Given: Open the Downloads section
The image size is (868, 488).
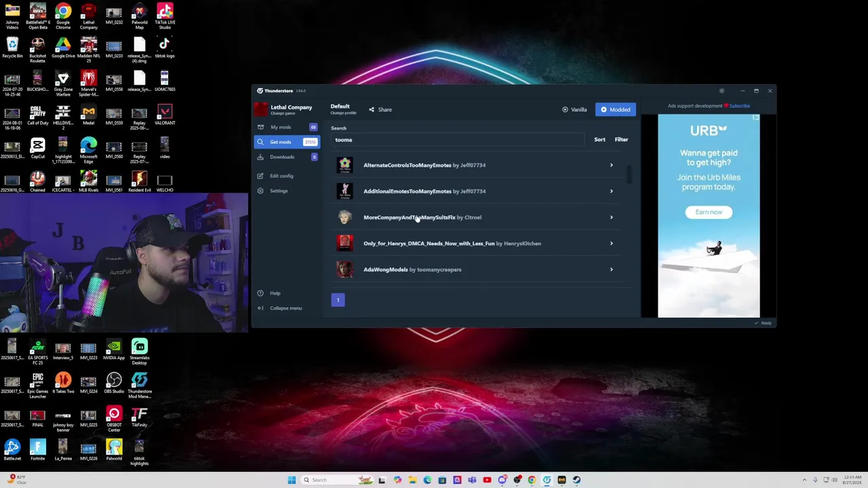Looking at the screenshot, I should 286,157.
